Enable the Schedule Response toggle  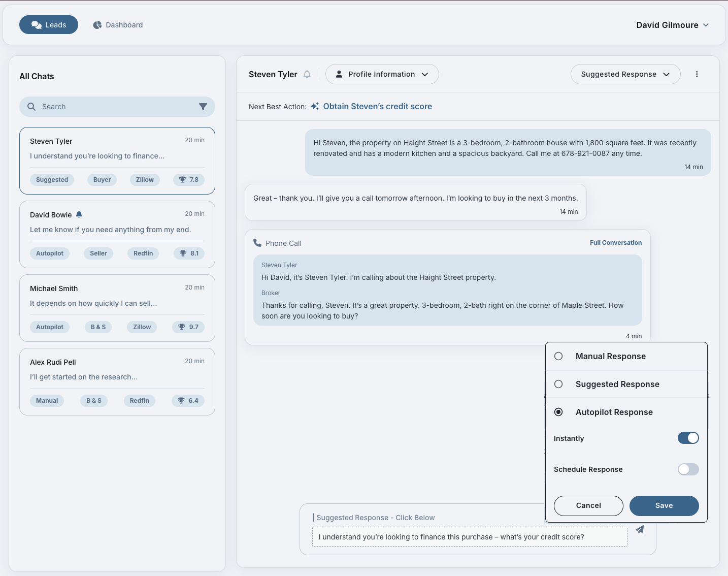tap(688, 469)
